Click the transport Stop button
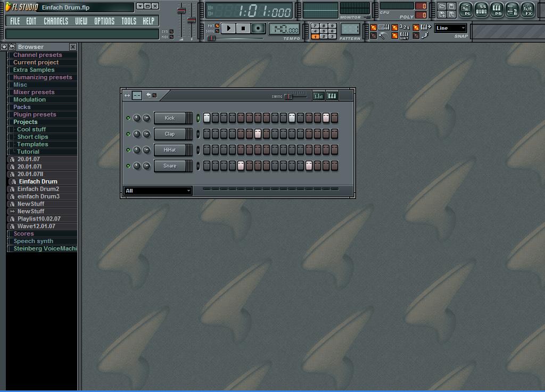 click(x=243, y=29)
